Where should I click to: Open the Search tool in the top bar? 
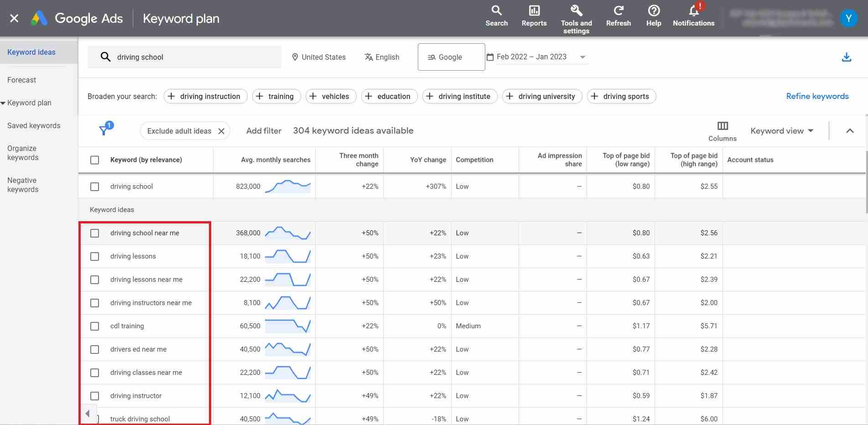click(x=496, y=16)
